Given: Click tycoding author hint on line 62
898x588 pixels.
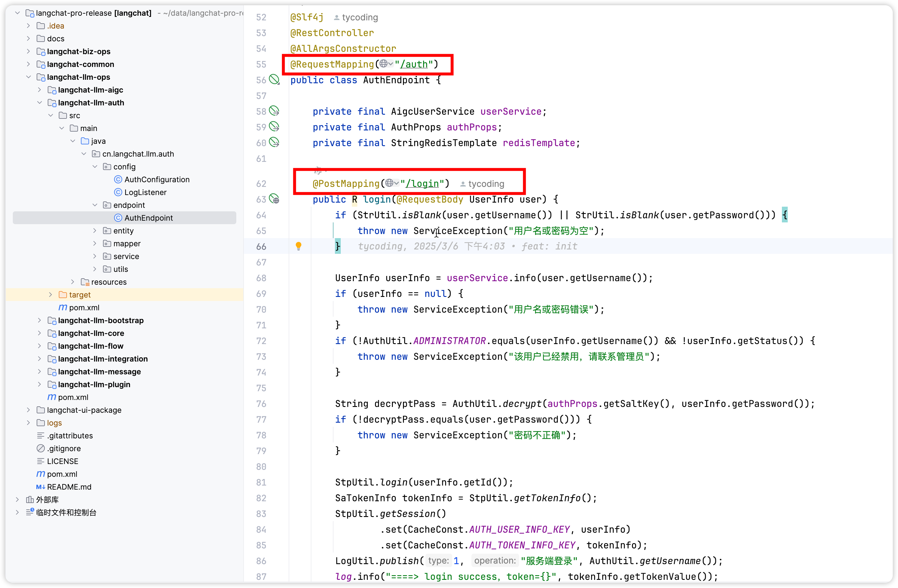Looking at the screenshot, I should tap(486, 184).
